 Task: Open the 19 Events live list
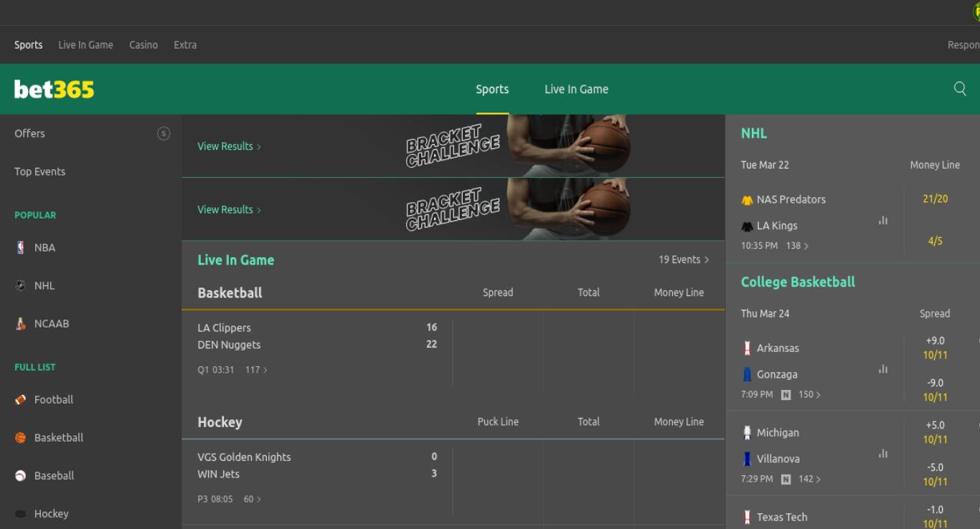tap(684, 259)
